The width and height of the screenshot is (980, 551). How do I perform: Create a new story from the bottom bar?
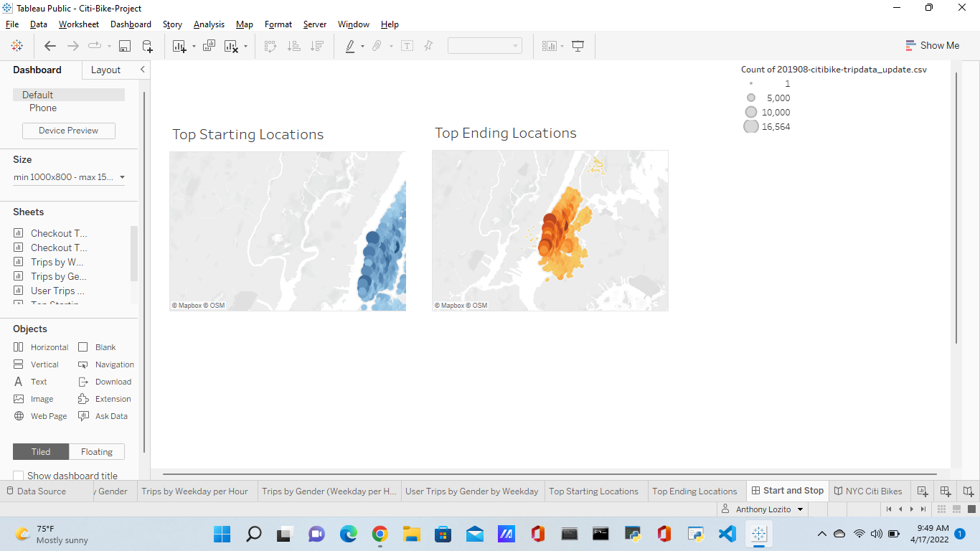click(x=967, y=491)
